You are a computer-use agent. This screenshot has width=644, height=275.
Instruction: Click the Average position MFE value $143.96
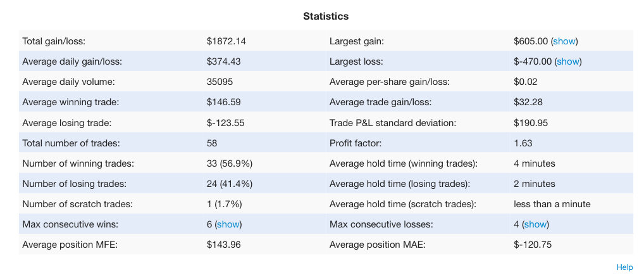(x=224, y=245)
